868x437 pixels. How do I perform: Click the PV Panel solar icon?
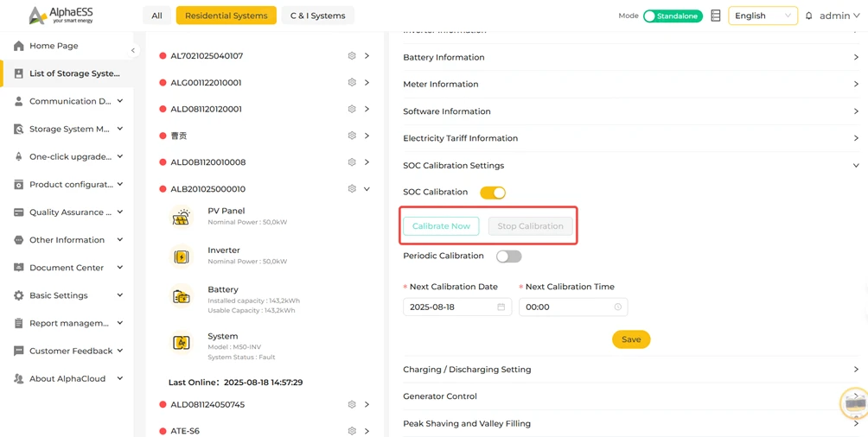[181, 216]
